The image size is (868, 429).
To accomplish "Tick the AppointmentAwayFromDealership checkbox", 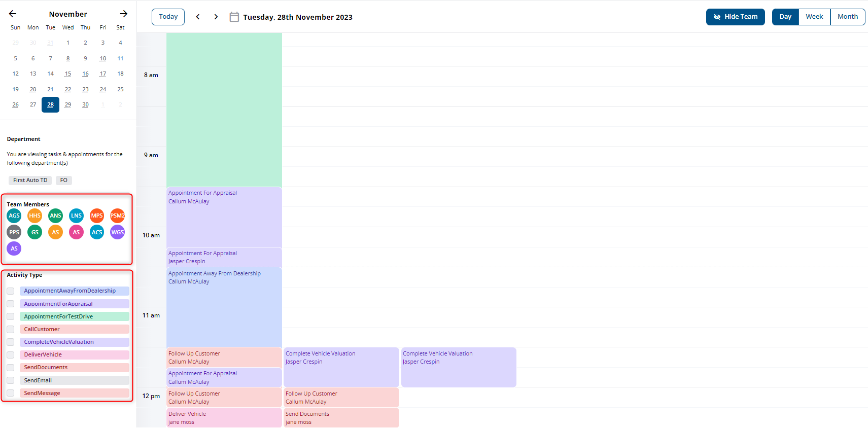I will click(x=10, y=291).
